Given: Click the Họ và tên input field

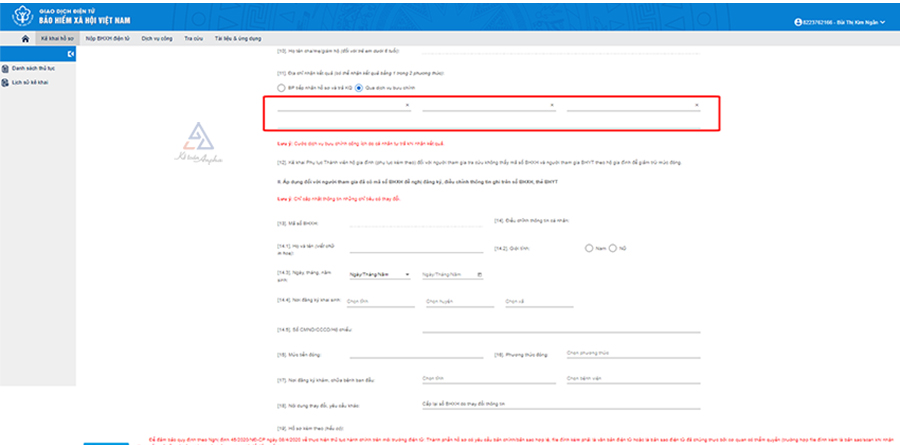Looking at the screenshot, I should (x=415, y=248).
